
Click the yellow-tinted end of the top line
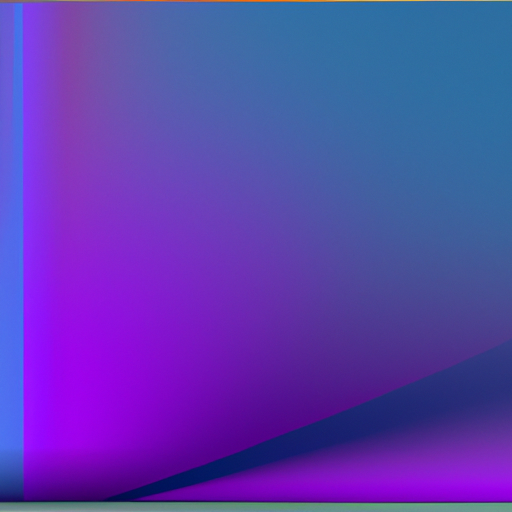coord(467,1)
